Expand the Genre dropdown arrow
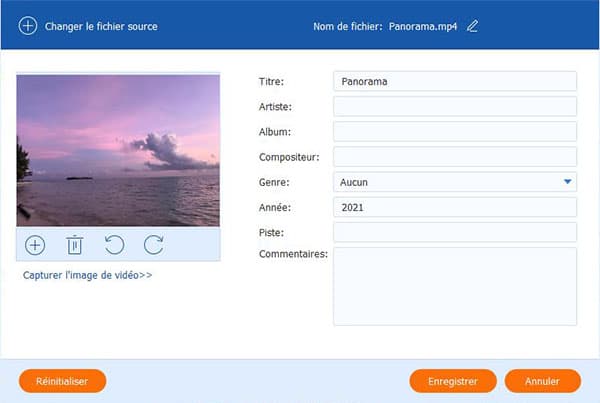This screenshot has width=600, height=403. 567,182
